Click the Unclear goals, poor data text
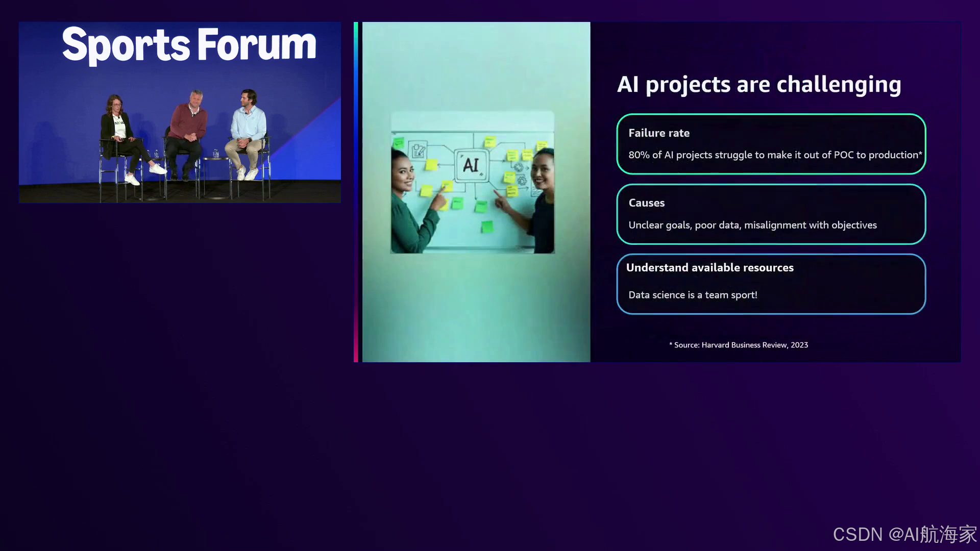Image resolution: width=980 pixels, height=551 pixels. 752,225
